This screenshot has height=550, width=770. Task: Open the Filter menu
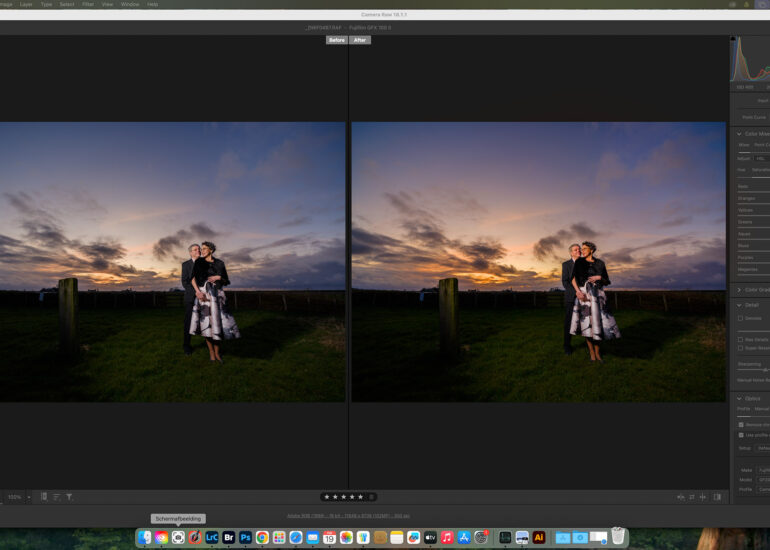(88, 4)
